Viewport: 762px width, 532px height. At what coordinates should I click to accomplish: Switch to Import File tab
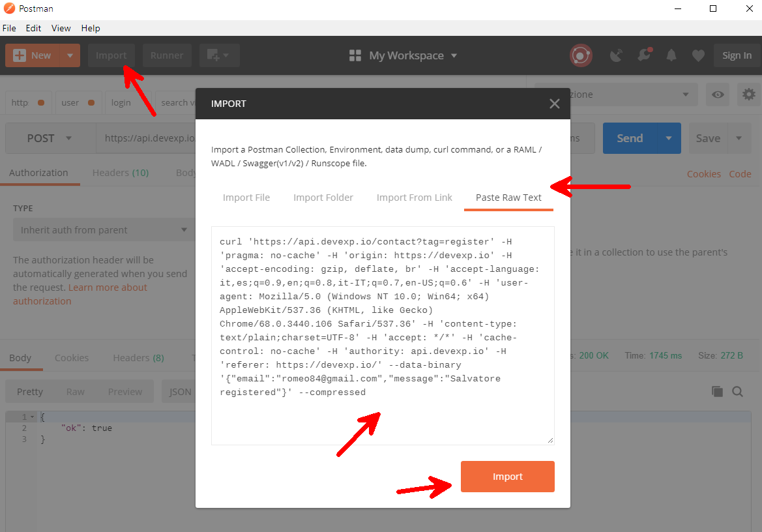246,198
